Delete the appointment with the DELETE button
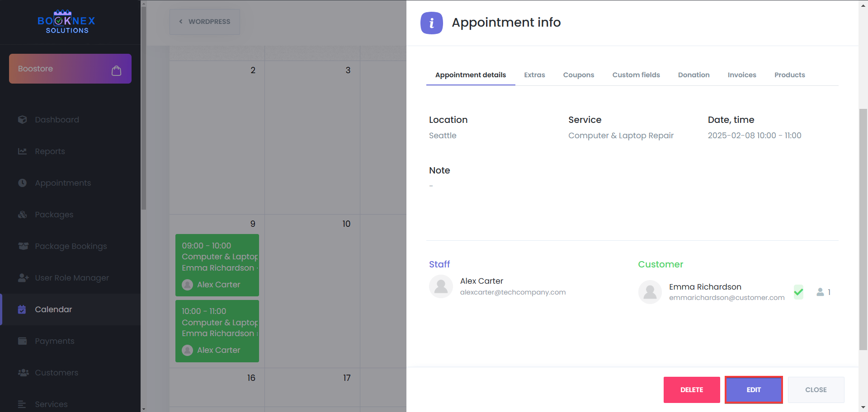Screen dimensions: 868x412 (691, 389)
